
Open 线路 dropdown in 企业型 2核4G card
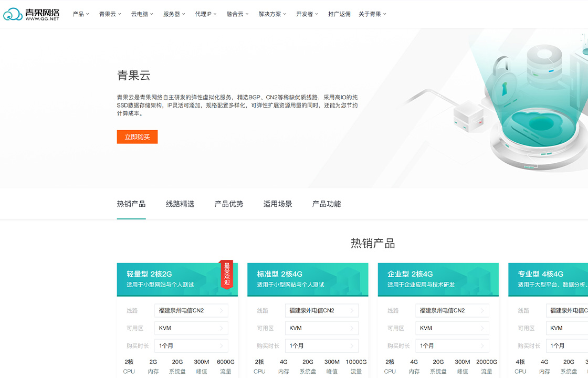452,310
